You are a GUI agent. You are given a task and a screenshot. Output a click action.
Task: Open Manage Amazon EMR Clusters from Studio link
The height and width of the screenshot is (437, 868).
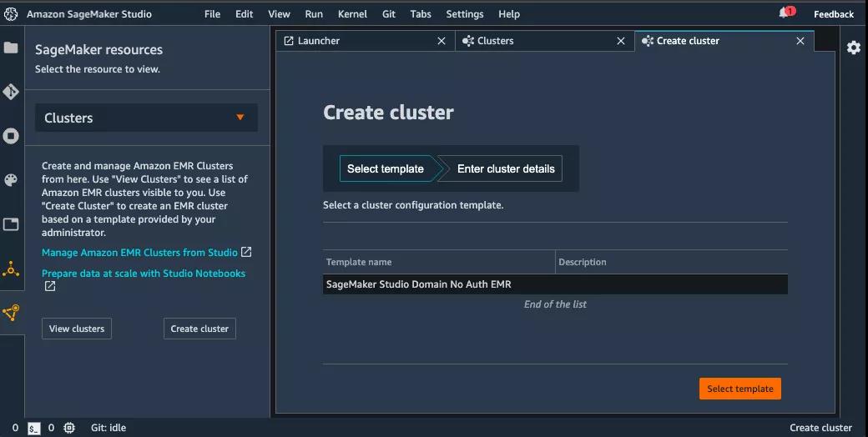(139, 253)
